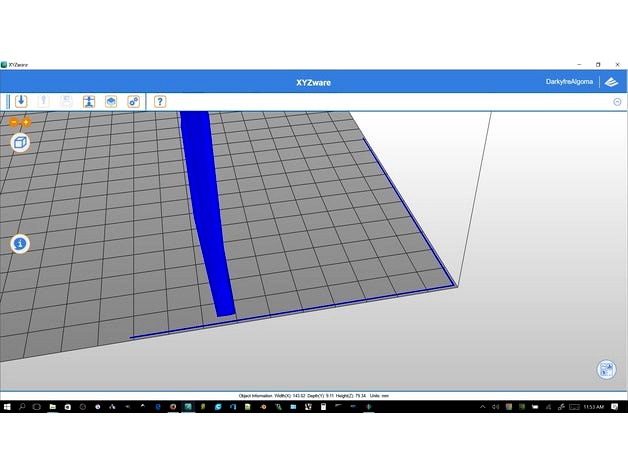
Task: Click the greyed-out Save floppy-disk toolbar icon
Action: pos(66,101)
